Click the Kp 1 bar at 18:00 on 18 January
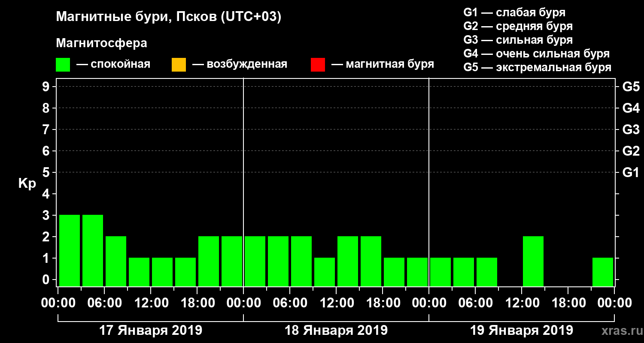This screenshot has height=343, width=644. [394, 272]
